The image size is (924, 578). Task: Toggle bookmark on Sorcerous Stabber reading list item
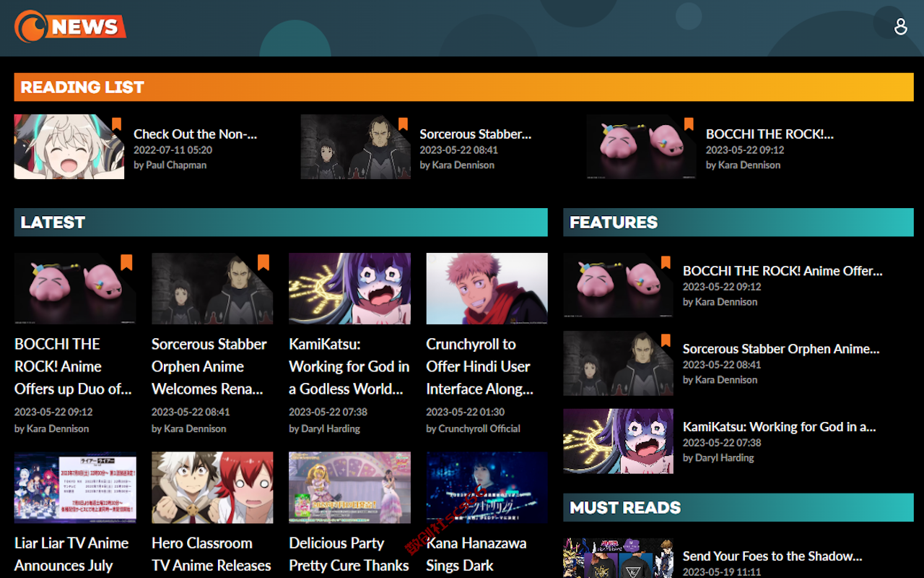[x=403, y=124]
